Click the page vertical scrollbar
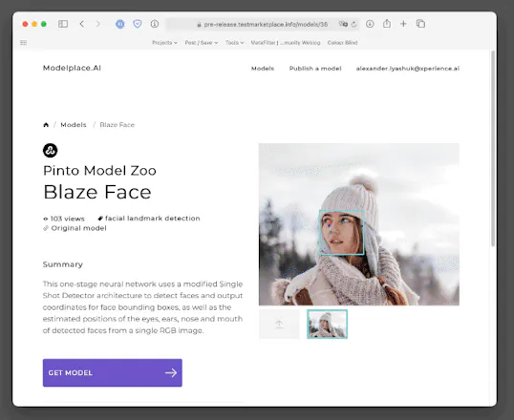Image resolution: width=514 pixels, height=420 pixels. point(493,148)
